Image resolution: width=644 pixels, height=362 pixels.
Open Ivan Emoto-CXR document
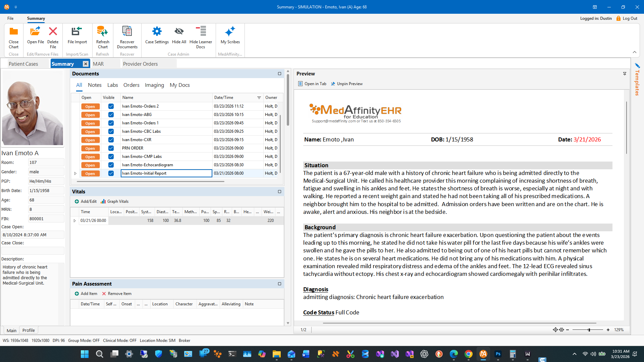(x=90, y=140)
